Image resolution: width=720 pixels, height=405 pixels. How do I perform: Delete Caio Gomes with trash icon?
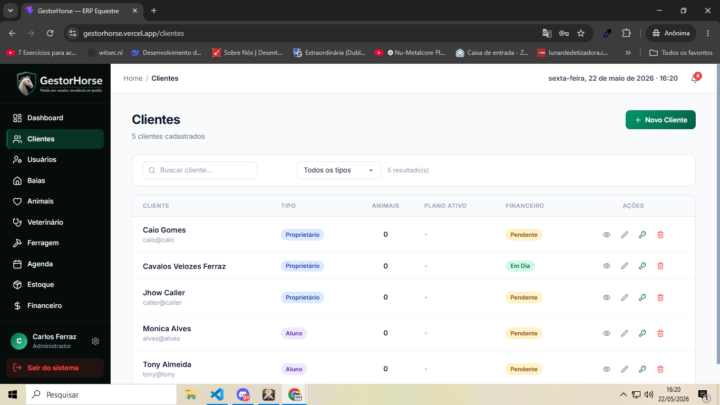(x=660, y=235)
